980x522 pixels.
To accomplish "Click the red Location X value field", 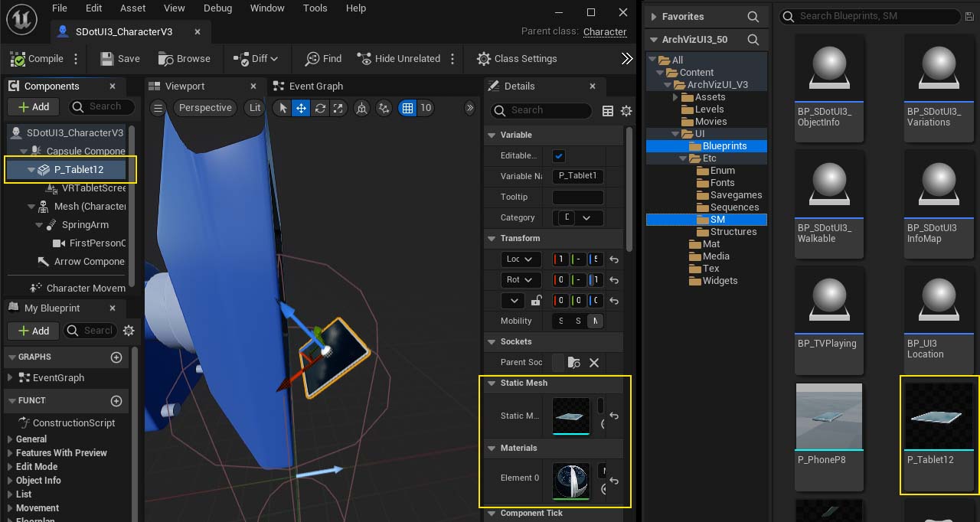I will (x=560, y=259).
